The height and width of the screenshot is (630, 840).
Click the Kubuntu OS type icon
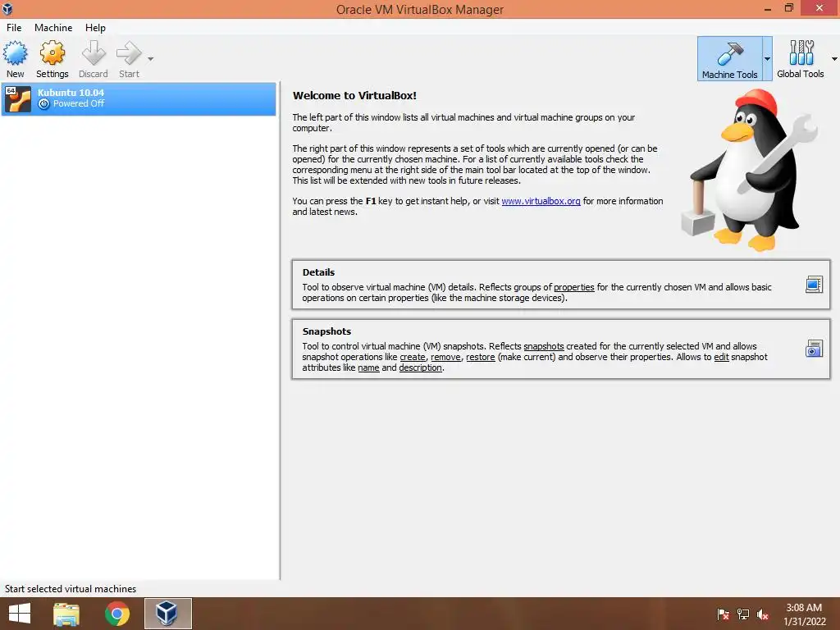(18, 99)
